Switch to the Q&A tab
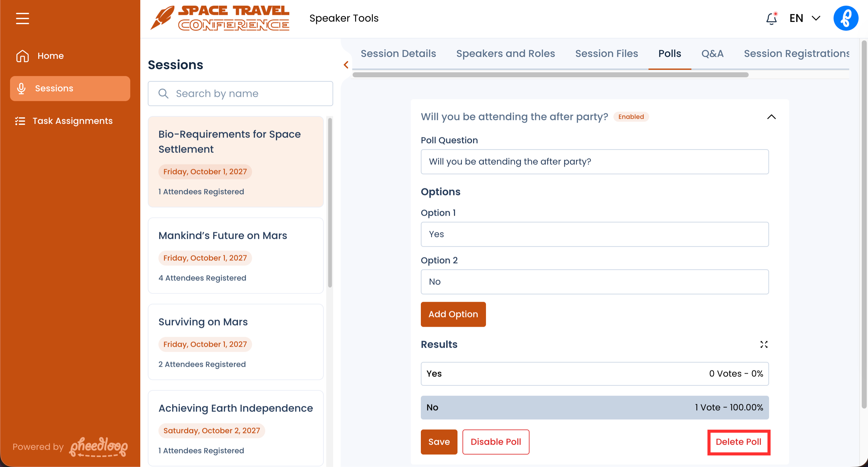This screenshot has height=467, width=868. 712,54
